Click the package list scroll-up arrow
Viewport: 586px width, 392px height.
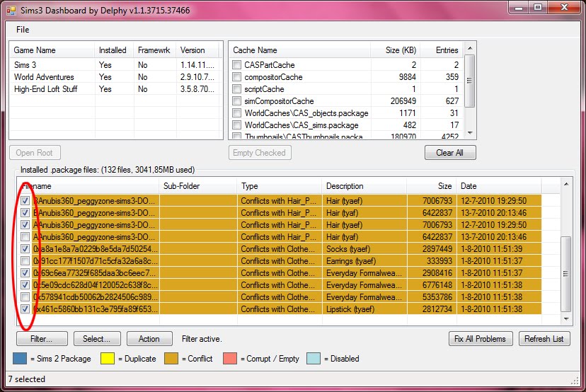pyautogui.click(x=565, y=184)
